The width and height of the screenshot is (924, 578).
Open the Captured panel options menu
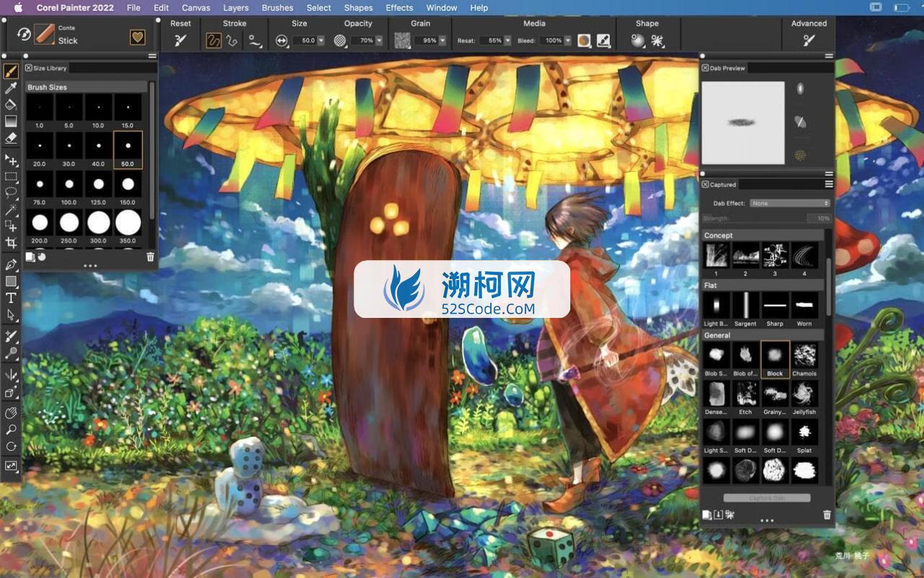[x=829, y=184]
